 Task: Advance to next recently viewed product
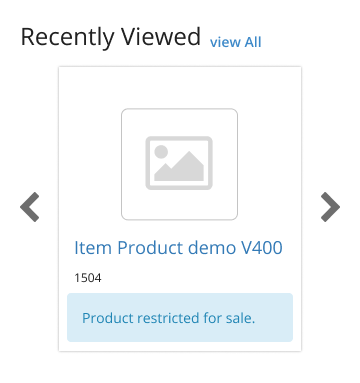coord(330,207)
